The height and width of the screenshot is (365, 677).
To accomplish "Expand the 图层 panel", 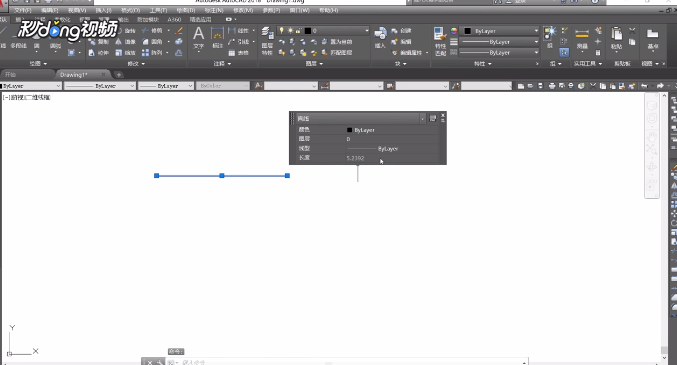I will tap(314, 63).
